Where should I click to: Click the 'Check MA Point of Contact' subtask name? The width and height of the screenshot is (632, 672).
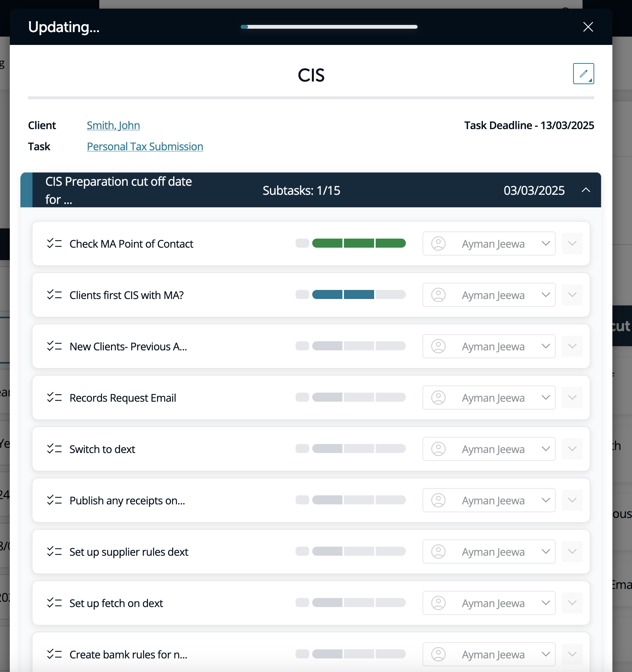click(x=131, y=244)
